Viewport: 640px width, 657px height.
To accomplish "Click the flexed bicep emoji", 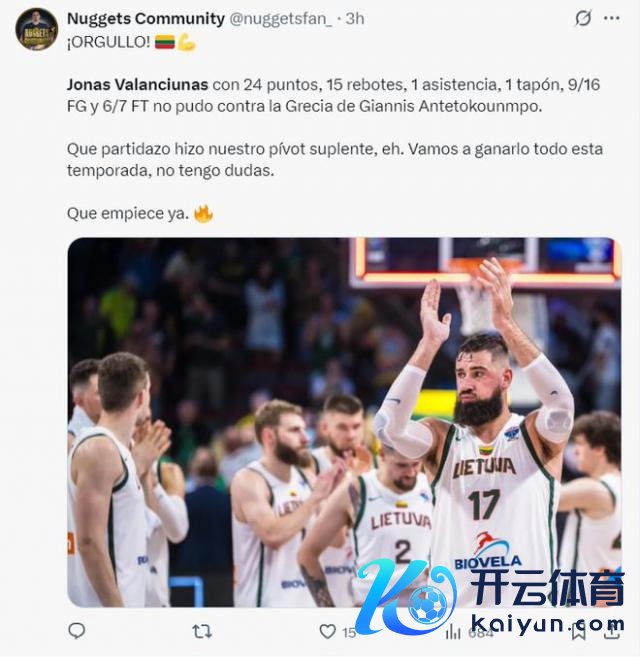I will click(x=186, y=42).
